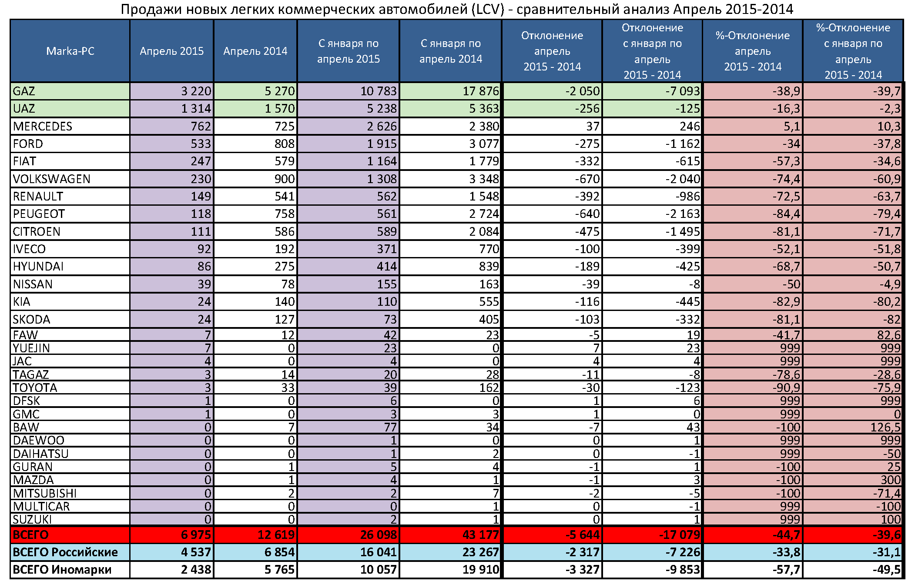The width and height of the screenshot is (915, 588).
Task: Select the GAZ row label
Action: click(x=24, y=91)
